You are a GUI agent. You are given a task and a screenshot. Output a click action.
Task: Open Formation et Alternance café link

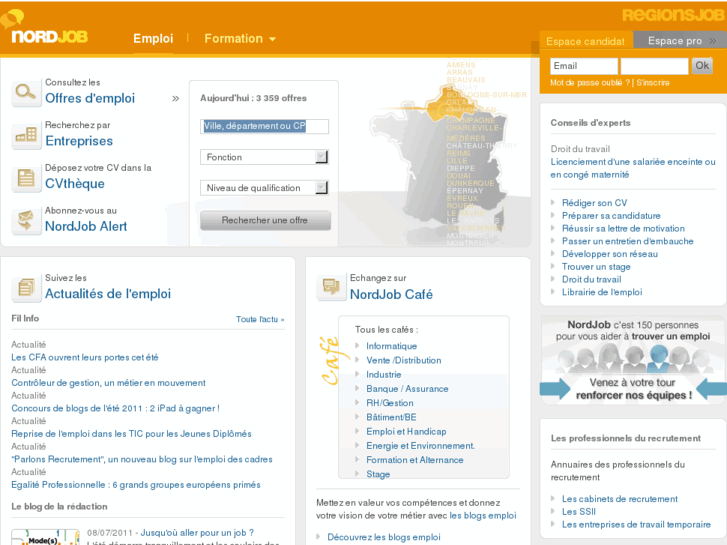point(415,460)
